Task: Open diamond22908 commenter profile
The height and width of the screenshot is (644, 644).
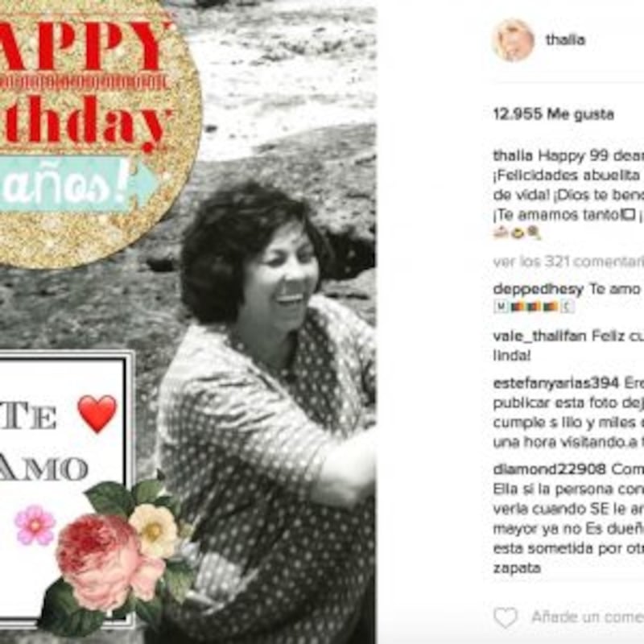Action: 549,469
